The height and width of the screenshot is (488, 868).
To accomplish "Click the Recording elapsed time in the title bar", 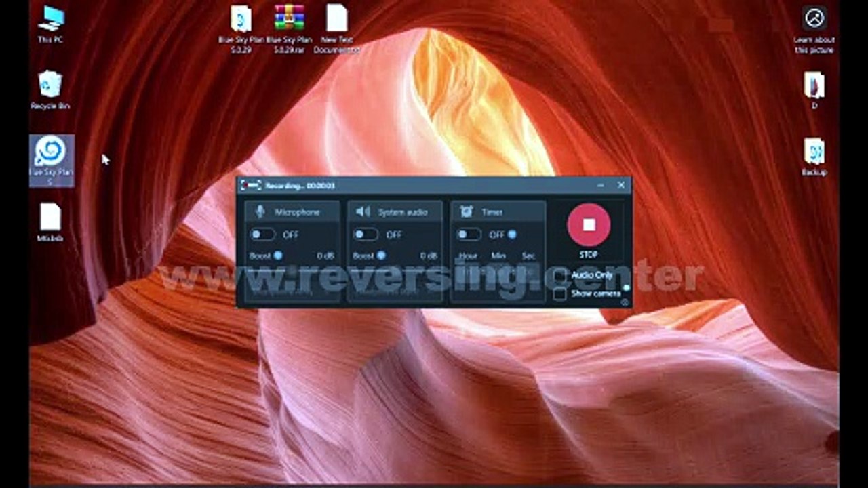I will 321,186.
